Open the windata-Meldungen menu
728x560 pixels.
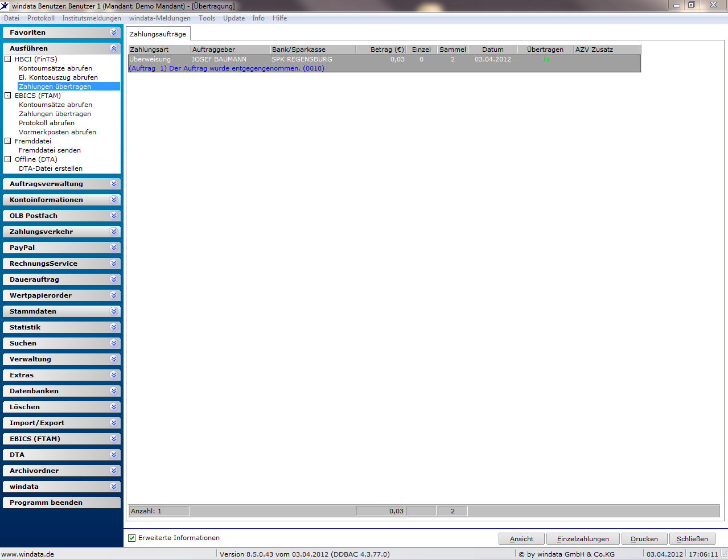(x=160, y=18)
